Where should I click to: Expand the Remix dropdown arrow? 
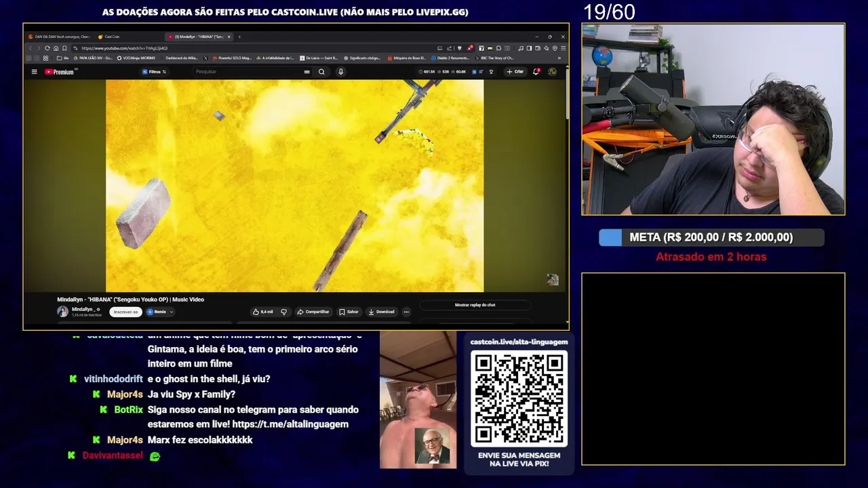pyautogui.click(x=171, y=312)
